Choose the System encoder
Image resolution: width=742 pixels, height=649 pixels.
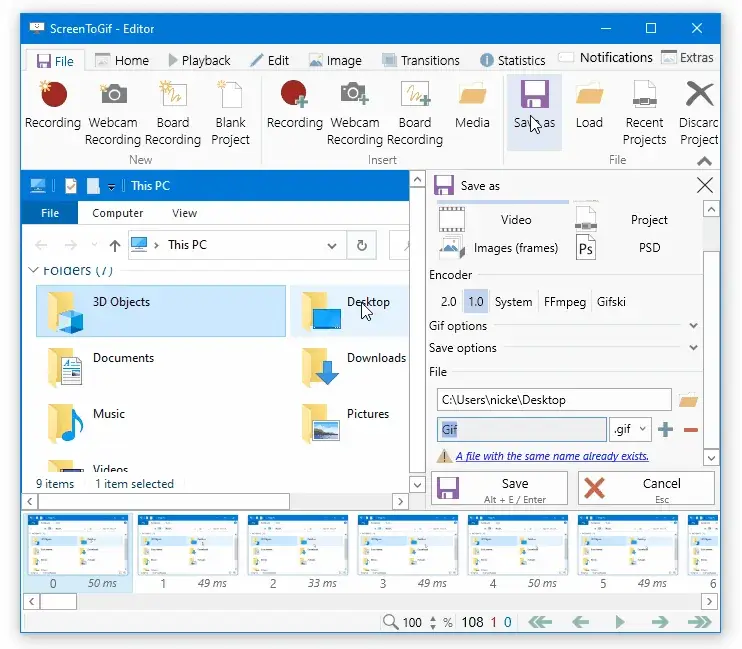[x=513, y=302]
